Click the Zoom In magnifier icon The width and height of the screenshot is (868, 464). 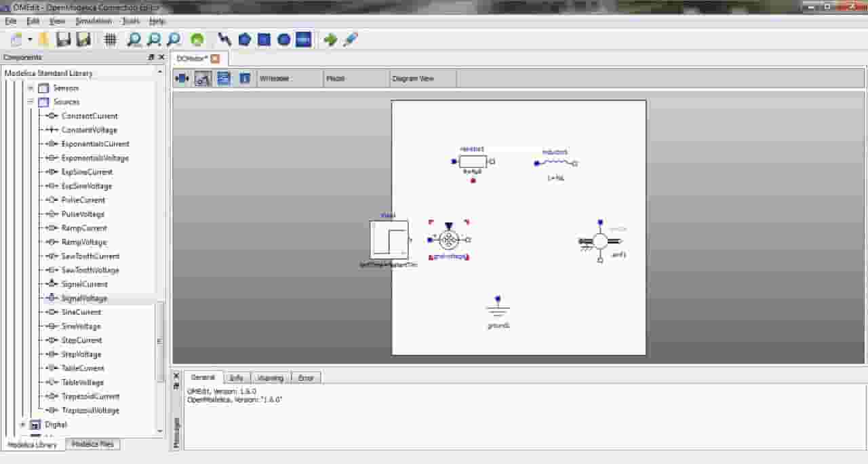154,39
